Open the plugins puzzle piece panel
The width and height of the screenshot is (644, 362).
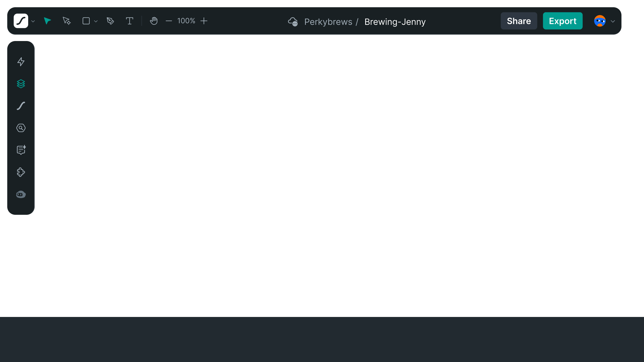21,172
